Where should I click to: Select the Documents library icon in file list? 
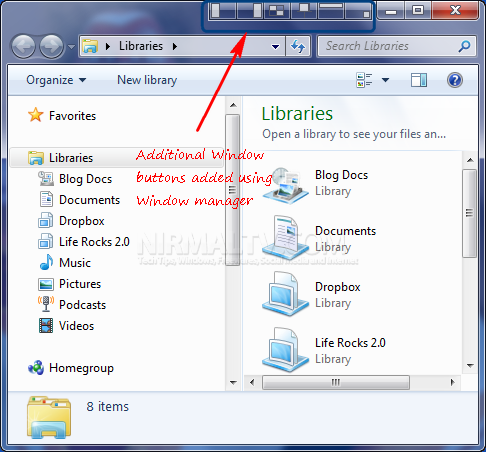pos(286,238)
